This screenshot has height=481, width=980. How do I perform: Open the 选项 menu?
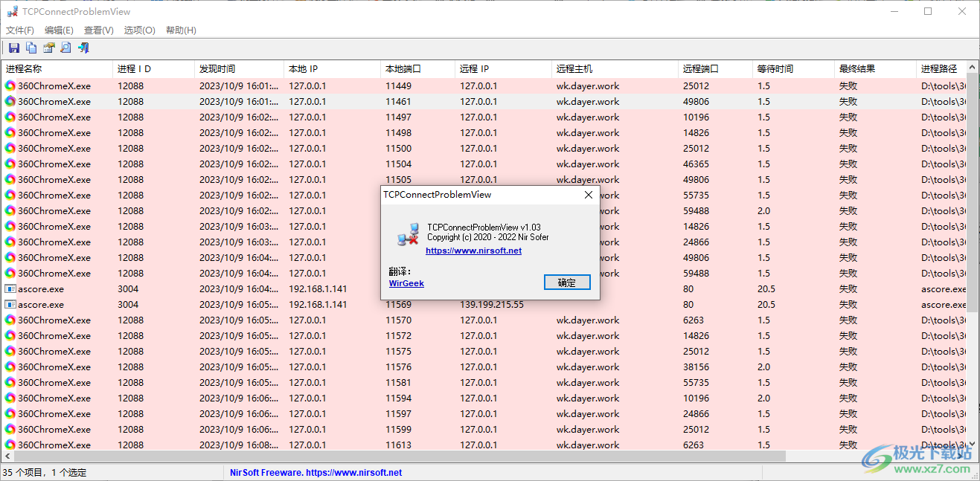coord(138,30)
